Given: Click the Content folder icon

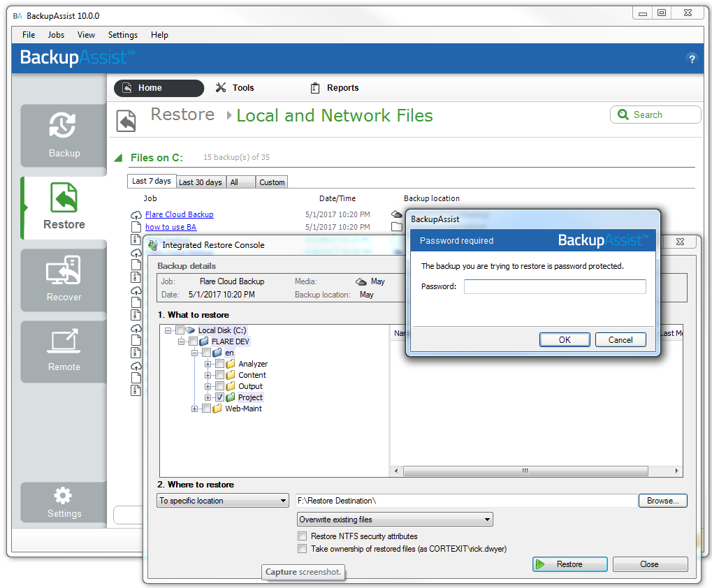Looking at the screenshot, I should point(231,375).
